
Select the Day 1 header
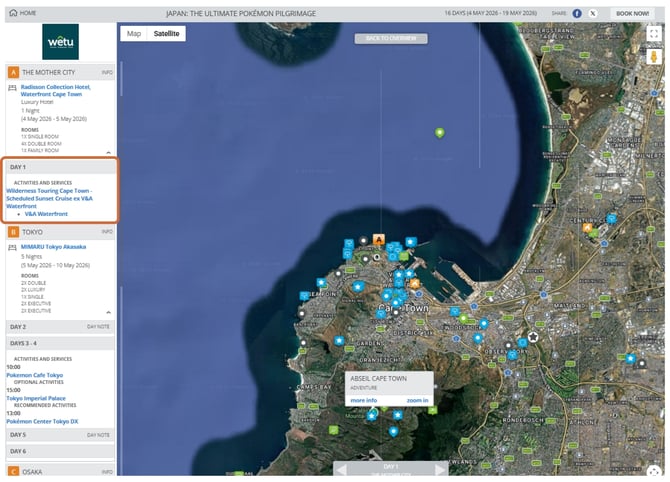(60, 167)
